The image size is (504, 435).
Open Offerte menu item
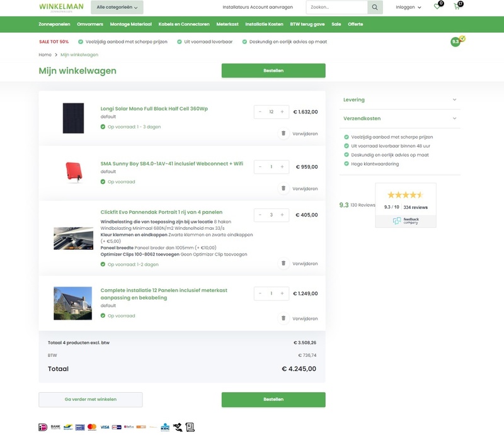click(x=355, y=24)
